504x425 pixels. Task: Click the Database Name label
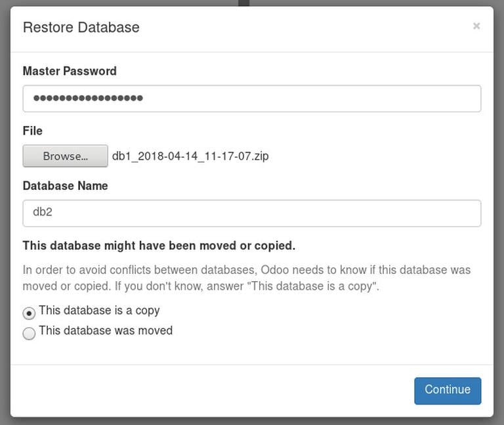pyautogui.click(x=65, y=186)
